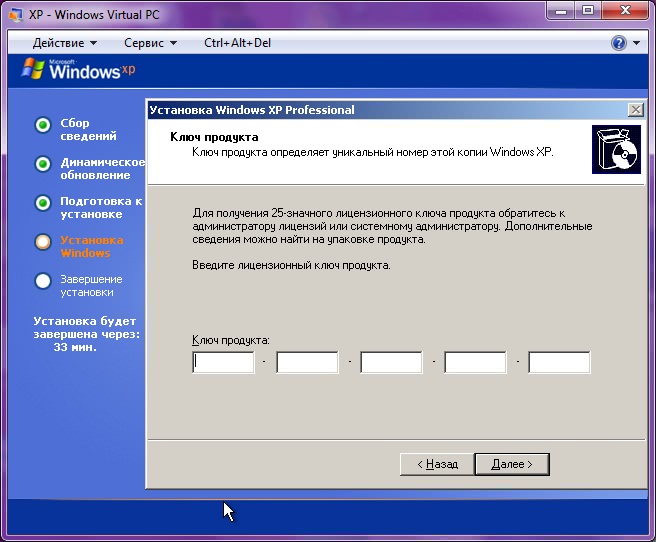The height and width of the screenshot is (542, 656).
Task: Click the Сбор сведений step indicator
Action: click(43, 125)
